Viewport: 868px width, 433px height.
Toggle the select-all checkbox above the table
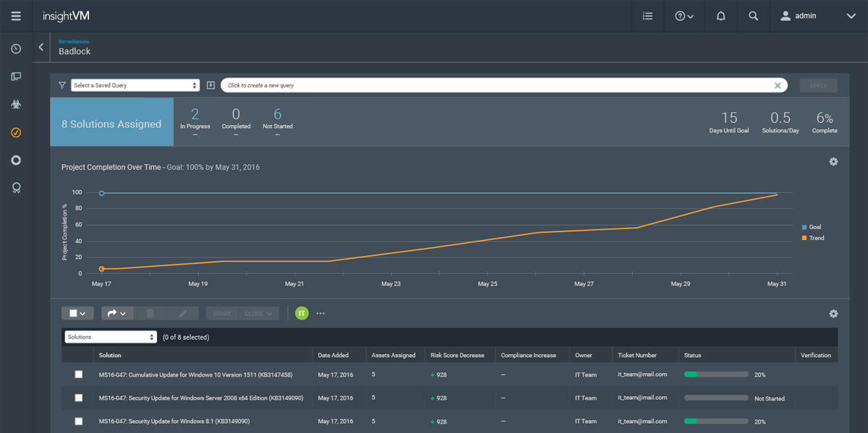tap(75, 313)
